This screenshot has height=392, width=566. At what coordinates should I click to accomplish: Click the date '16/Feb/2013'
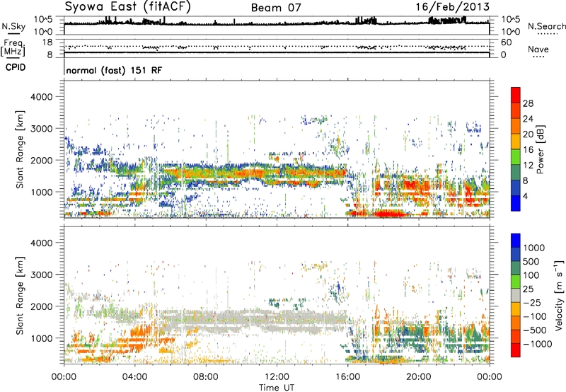click(452, 7)
